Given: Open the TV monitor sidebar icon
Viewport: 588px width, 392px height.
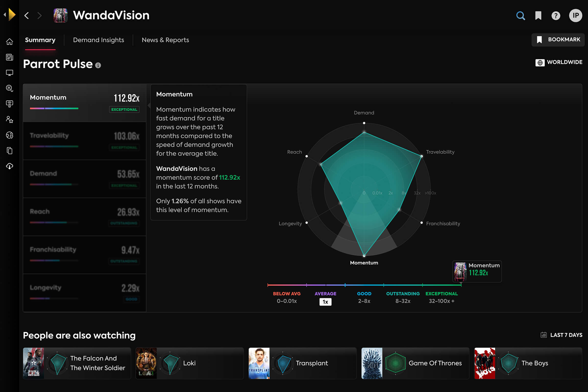Looking at the screenshot, I should pos(10,73).
